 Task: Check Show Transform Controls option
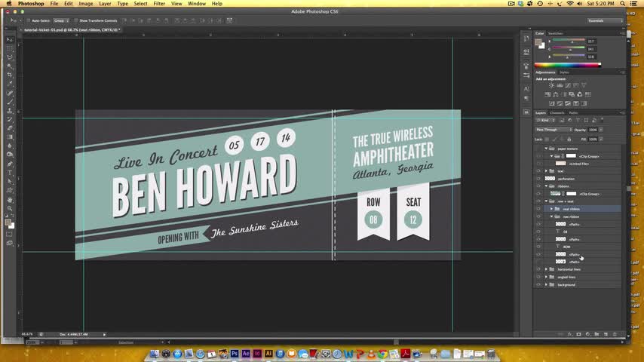pyautogui.click(x=77, y=20)
